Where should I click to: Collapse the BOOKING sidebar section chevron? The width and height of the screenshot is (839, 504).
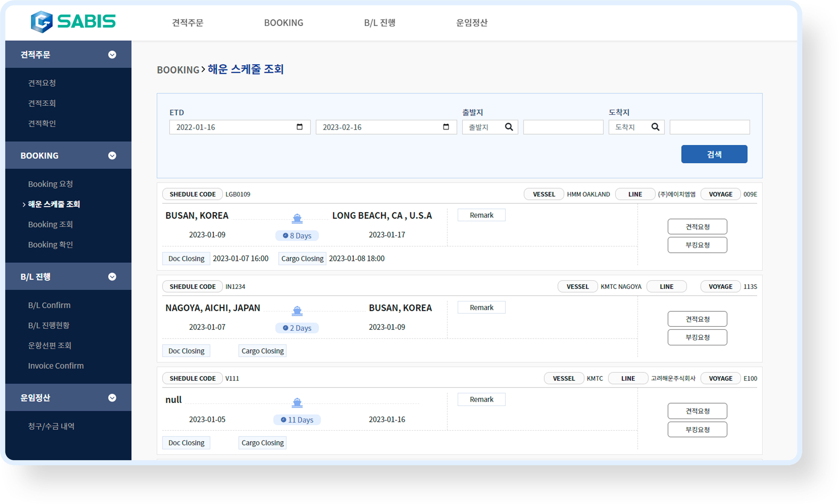click(112, 156)
